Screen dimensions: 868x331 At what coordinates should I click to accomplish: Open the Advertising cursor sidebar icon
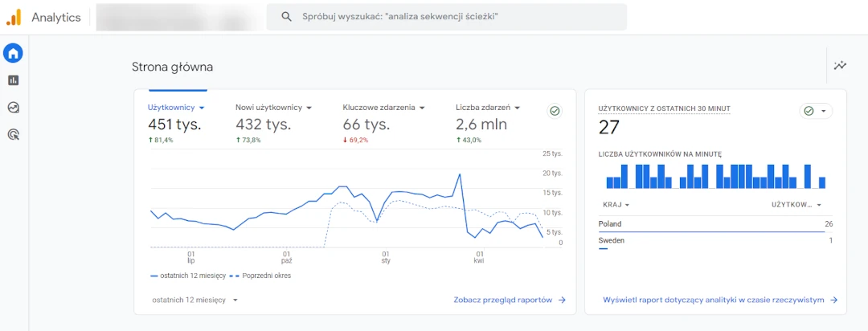[x=14, y=134]
